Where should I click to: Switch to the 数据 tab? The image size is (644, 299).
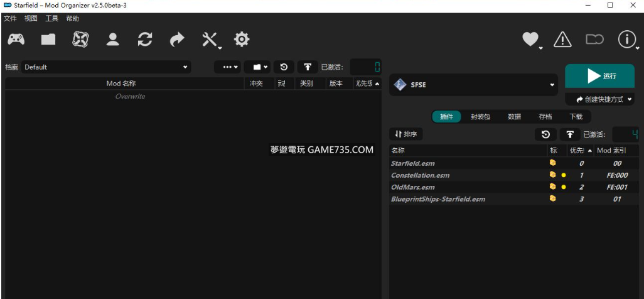(515, 117)
